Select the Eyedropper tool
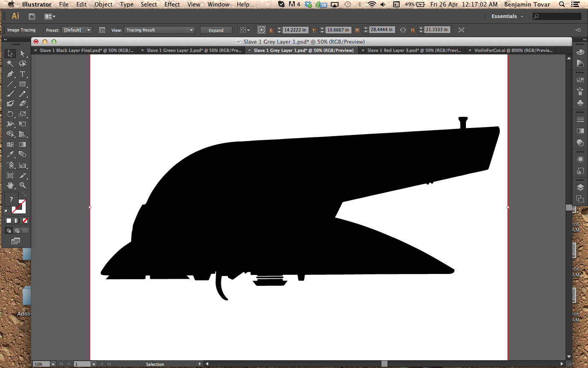This screenshot has width=588, height=368. coord(10,154)
